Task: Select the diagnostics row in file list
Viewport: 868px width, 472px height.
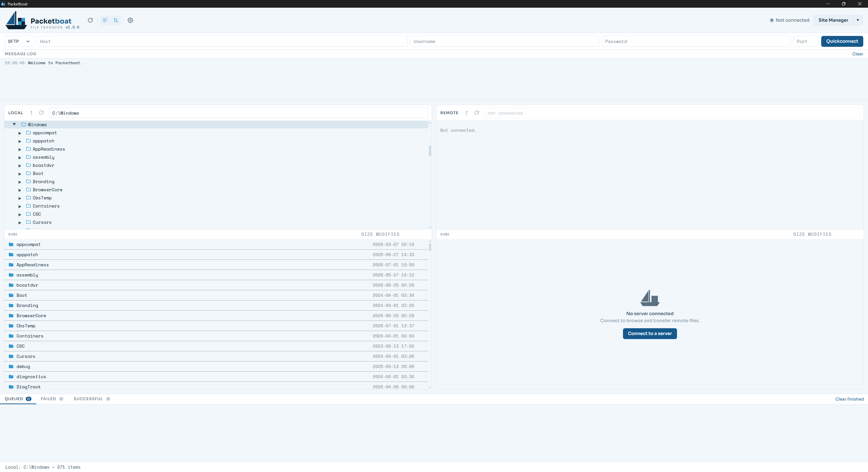Action: [x=216, y=377]
